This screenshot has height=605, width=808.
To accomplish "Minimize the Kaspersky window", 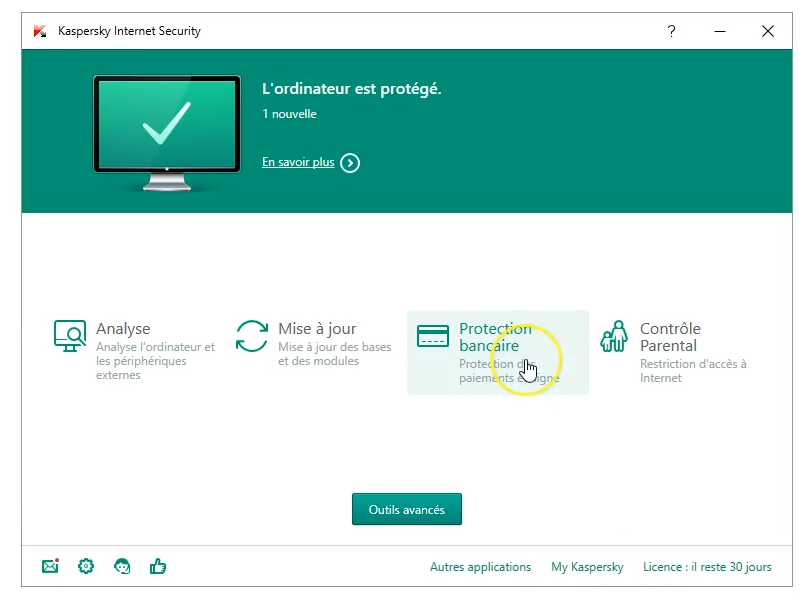I will (719, 31).
